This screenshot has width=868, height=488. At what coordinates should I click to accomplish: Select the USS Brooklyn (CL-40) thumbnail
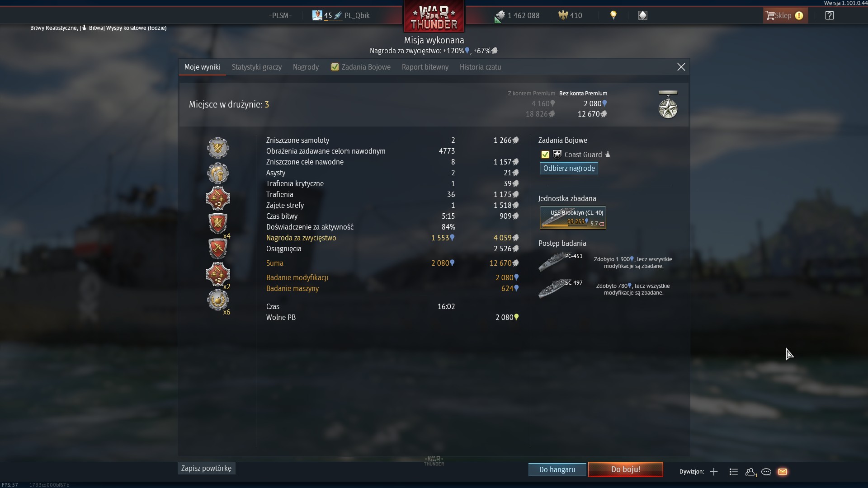[x=573, y=218]
